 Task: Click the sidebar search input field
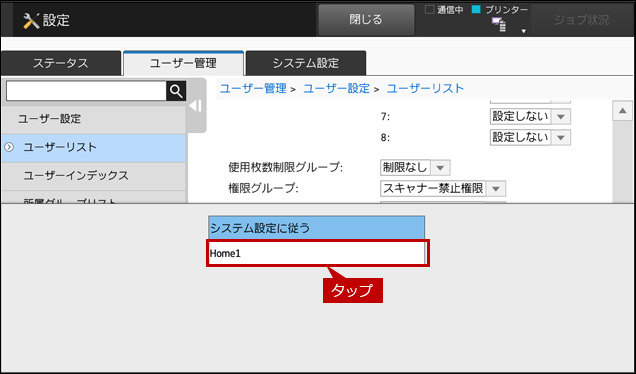pos(86,91)
